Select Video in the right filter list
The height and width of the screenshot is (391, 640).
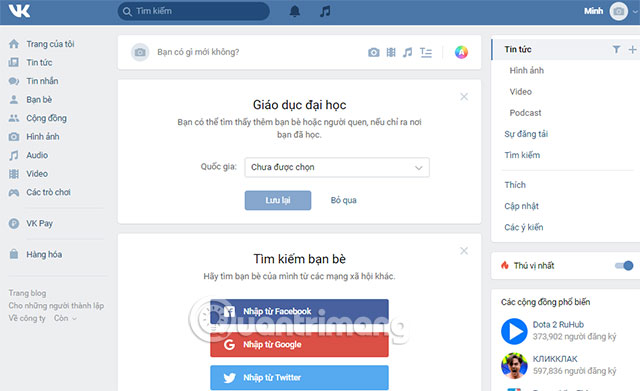(x=520, y=92)
